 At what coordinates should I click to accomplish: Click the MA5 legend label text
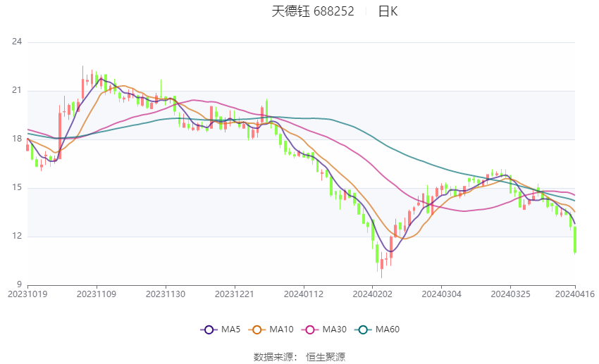230,330
